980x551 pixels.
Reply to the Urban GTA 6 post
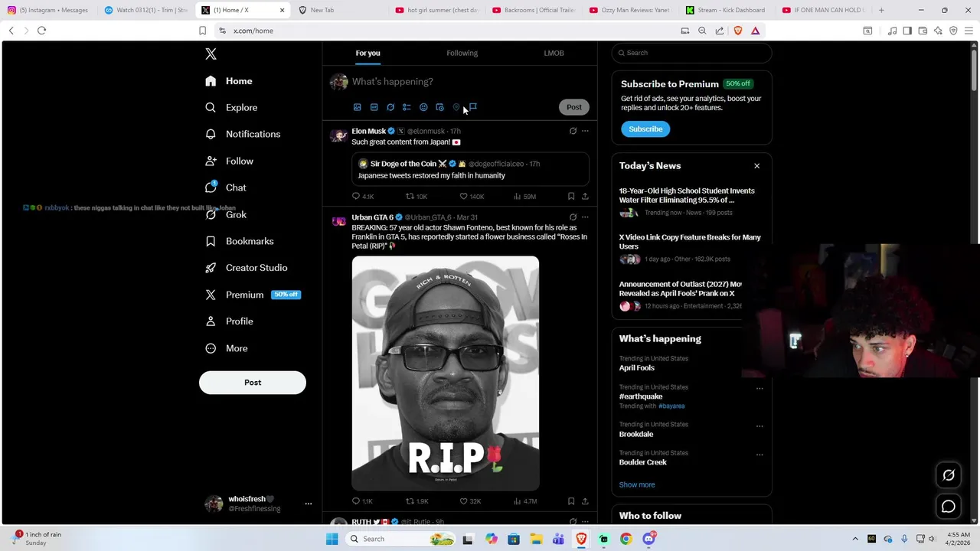362,501
